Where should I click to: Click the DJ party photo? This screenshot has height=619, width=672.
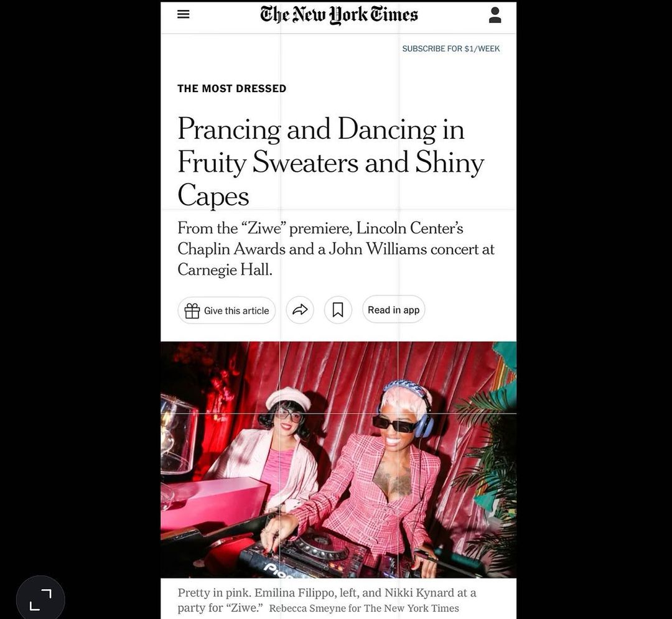pos(338,460)
